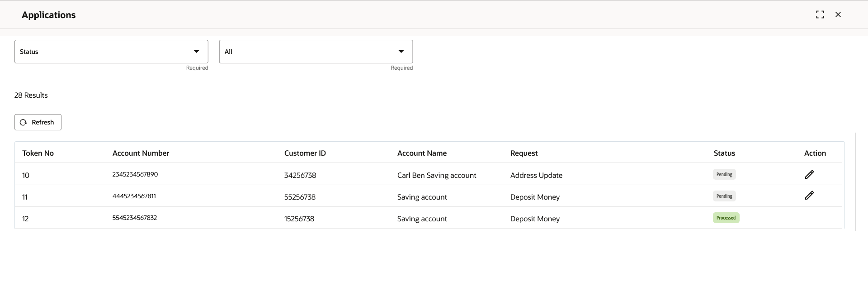Click the Action column header
The width and height of the screenshot is (868, 296).
pos(815,153)
